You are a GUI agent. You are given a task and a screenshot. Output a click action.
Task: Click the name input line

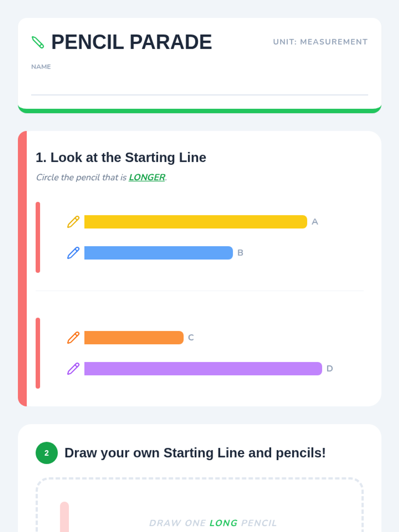(199, 87)
